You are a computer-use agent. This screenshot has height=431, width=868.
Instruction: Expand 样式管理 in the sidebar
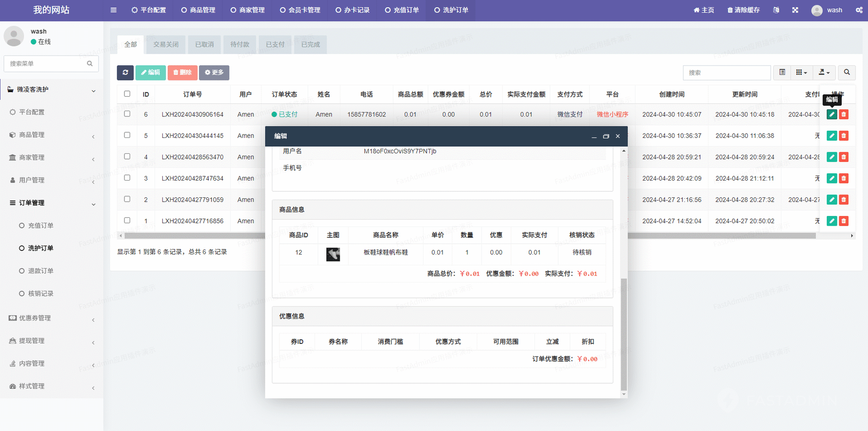52,386
